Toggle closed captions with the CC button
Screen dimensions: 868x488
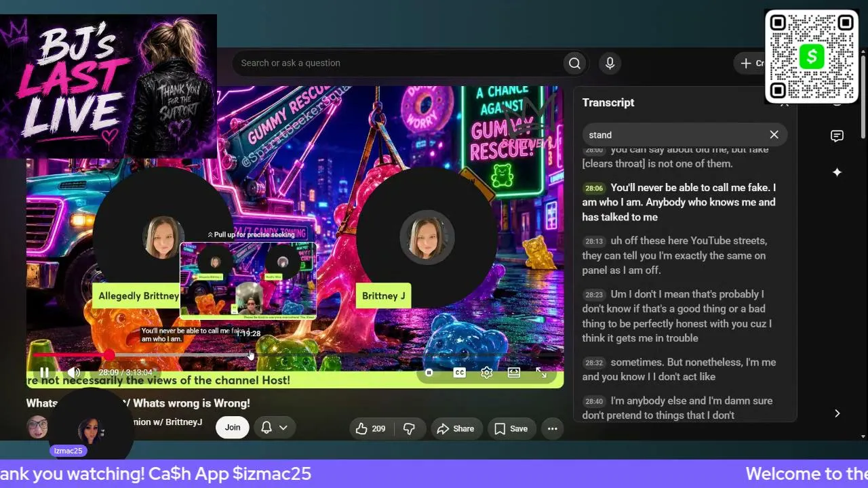tap(459, 372)
